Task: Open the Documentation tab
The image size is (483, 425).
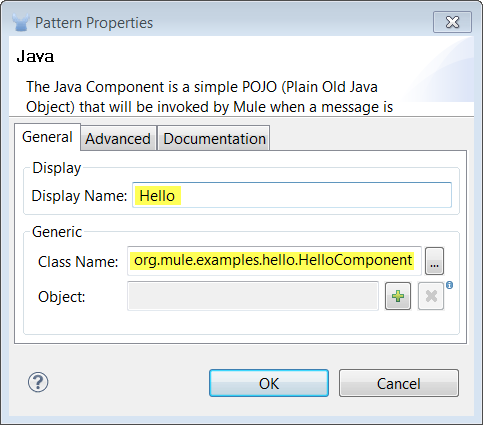Action: tap(214, 139)
